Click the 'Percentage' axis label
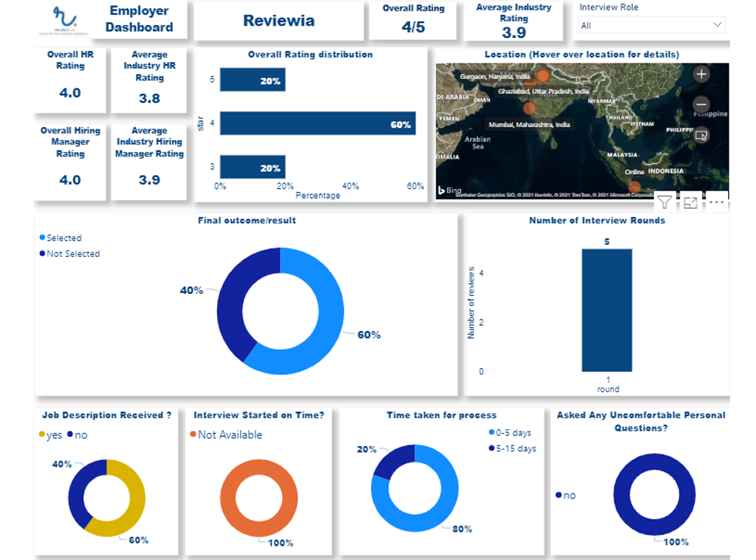 pos(318,195)
